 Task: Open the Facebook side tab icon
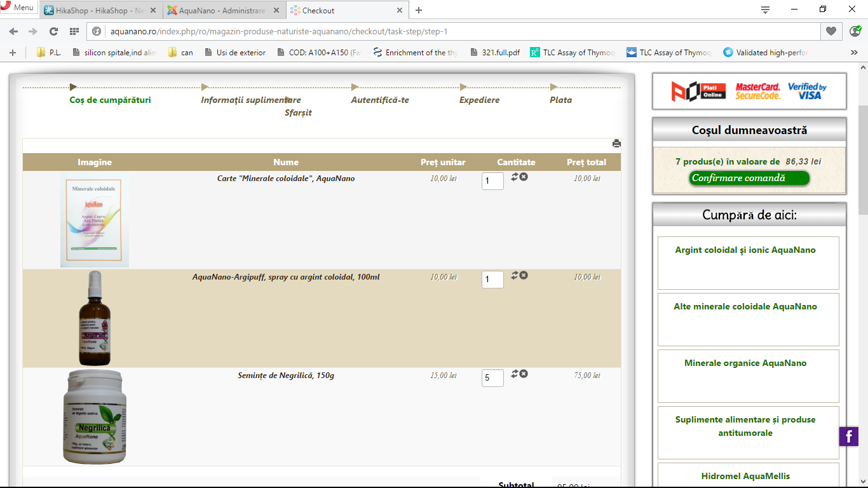[x=849, y=437]
